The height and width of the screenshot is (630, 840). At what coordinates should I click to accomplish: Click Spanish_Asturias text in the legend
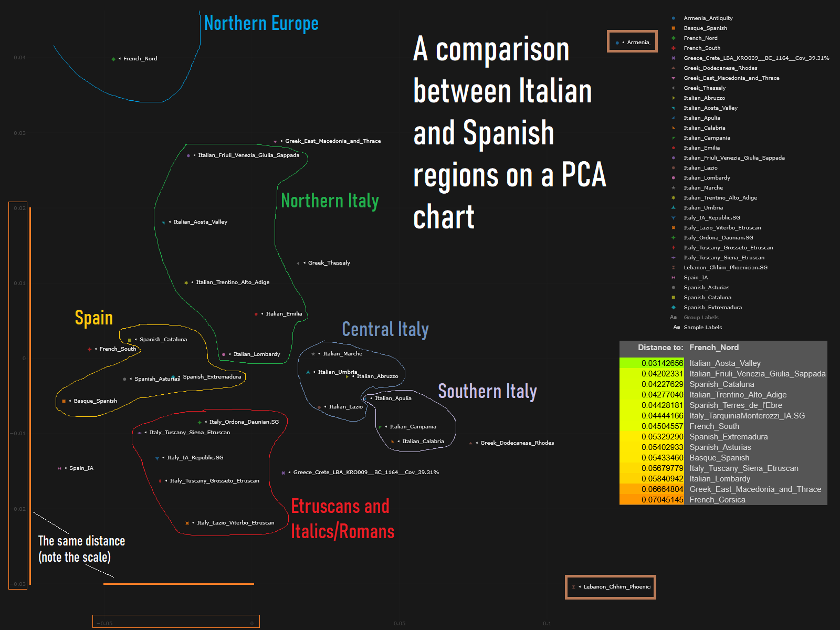point(706,288)
